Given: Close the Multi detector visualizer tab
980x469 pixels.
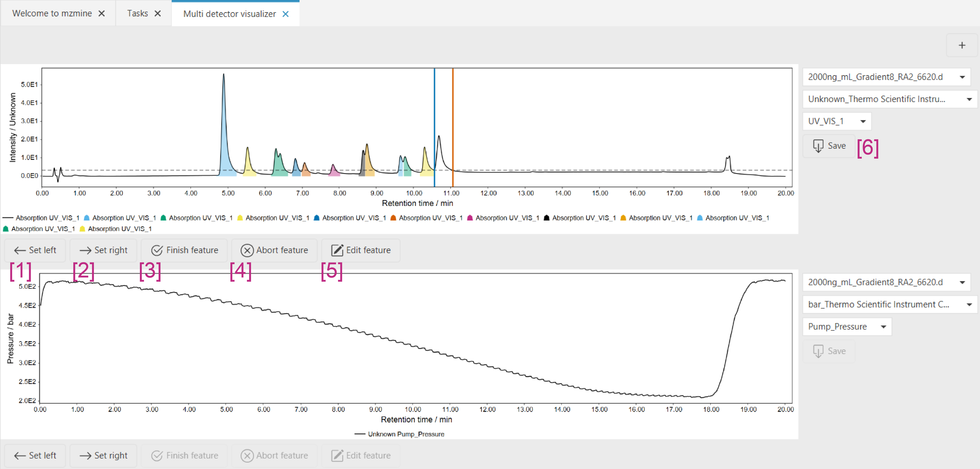Looking at the screenshot, I should (285, 14).
